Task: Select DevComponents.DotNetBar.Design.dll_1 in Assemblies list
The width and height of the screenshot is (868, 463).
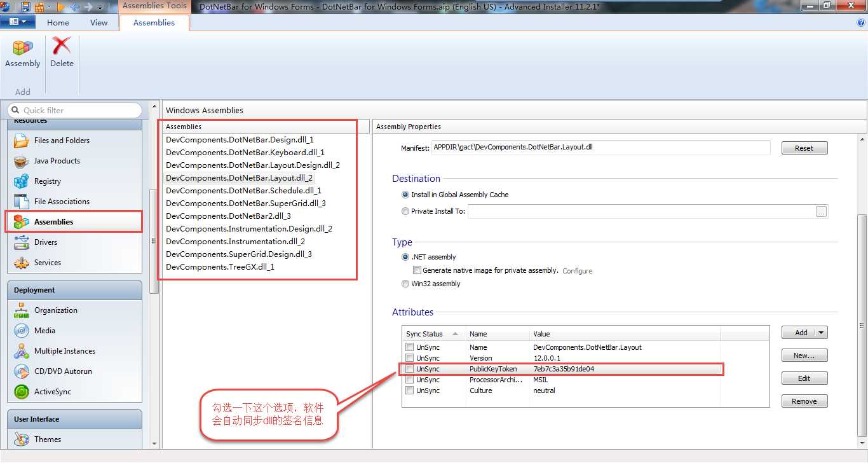Action: (240, 139)
